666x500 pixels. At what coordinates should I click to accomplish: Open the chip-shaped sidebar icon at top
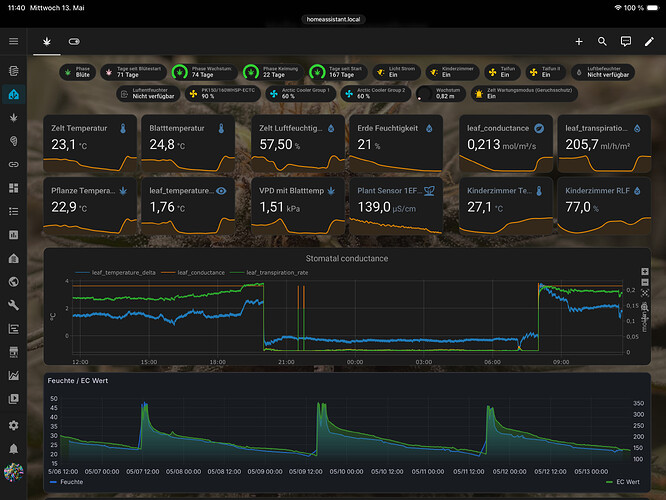(x=14, y=71)
